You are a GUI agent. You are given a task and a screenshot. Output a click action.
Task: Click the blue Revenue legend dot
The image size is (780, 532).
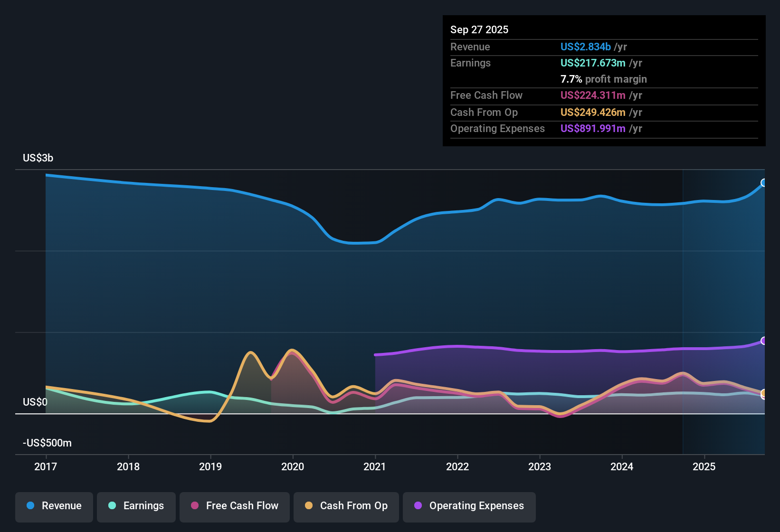click(30, 506)
